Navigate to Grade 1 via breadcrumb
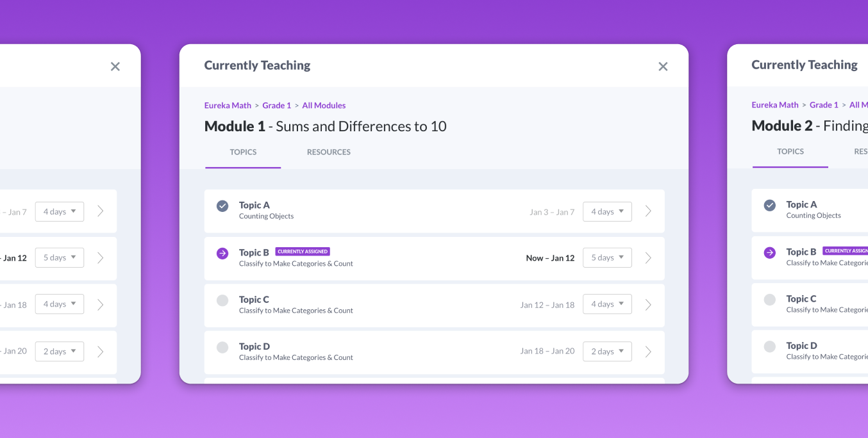Image resolution: width=868 pixels, height=438 pixels. 276,105
